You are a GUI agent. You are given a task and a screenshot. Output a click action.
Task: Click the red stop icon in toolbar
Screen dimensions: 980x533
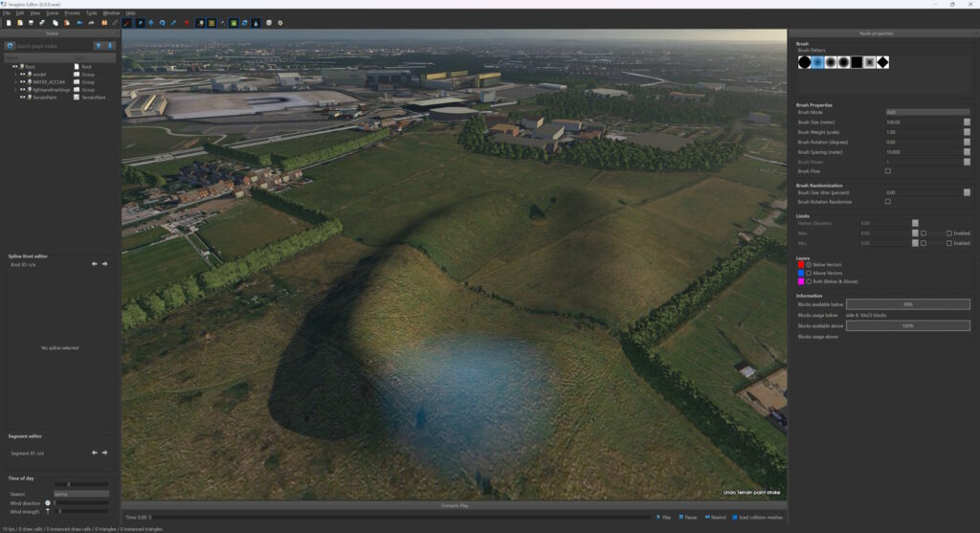(x=187, y=23)
